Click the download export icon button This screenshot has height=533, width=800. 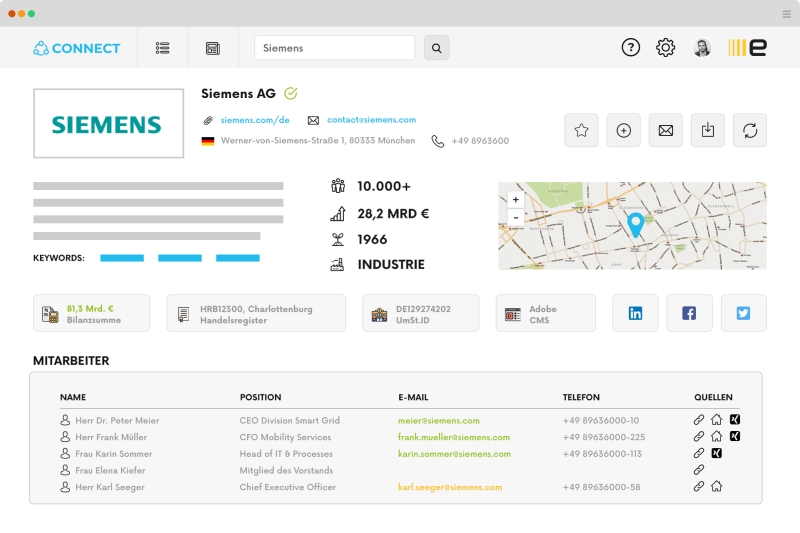707,130
